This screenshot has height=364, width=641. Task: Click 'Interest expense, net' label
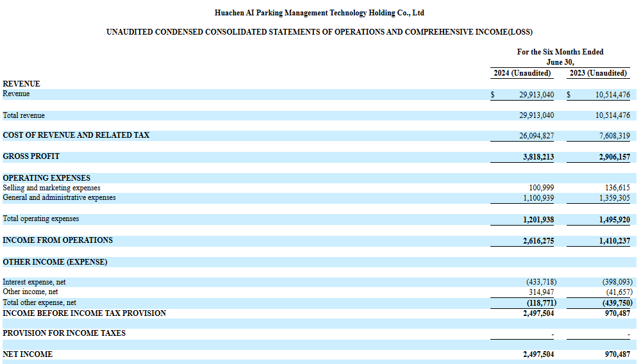[x=34, y=283]
